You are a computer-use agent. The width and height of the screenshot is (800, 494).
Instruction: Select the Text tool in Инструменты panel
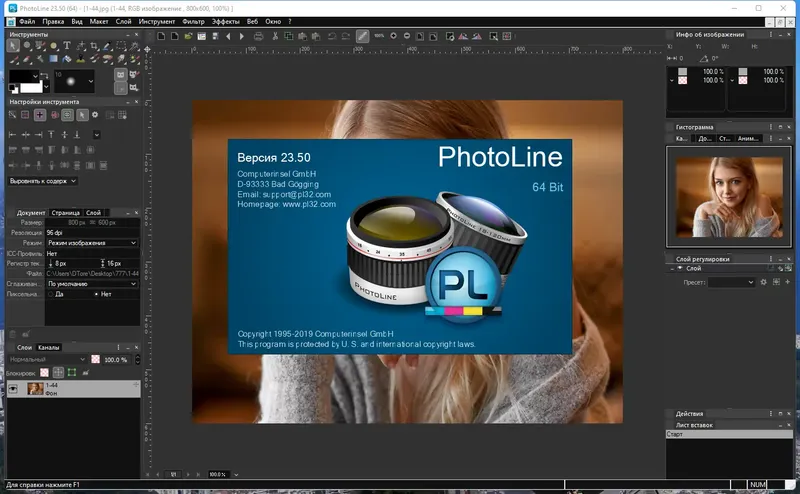pos(68,46)
